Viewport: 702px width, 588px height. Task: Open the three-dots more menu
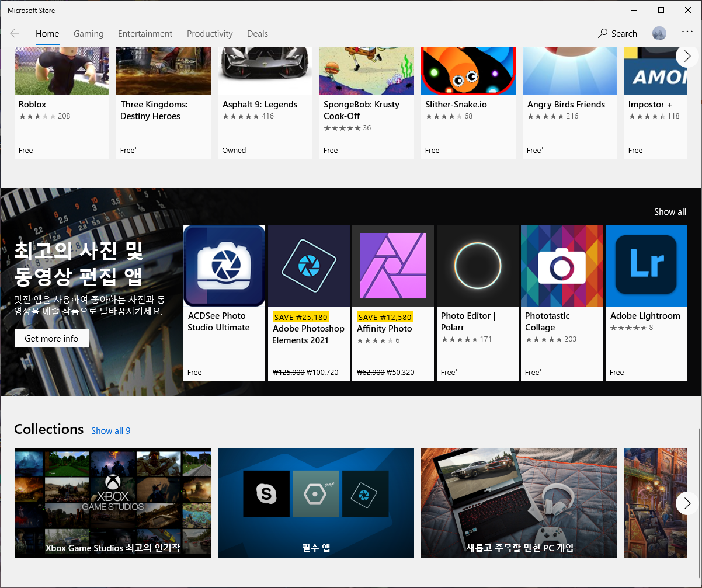[x=687, y=32]
